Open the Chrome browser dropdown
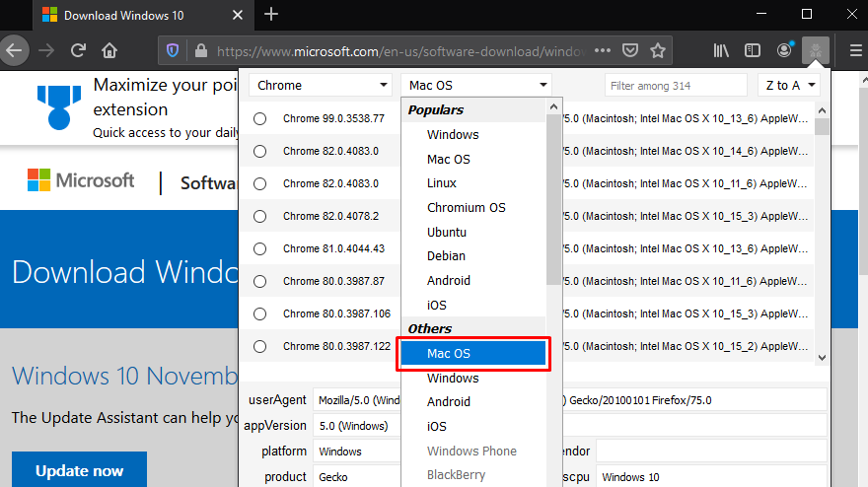Image resolution: width=868 pixels, height=487 pixels. 321,85
